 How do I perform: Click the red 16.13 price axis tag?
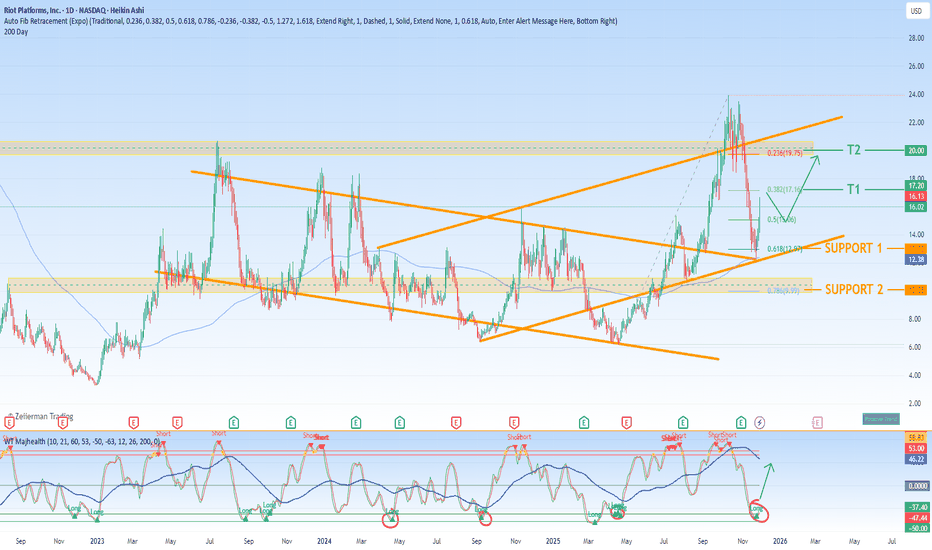point(914,198)
